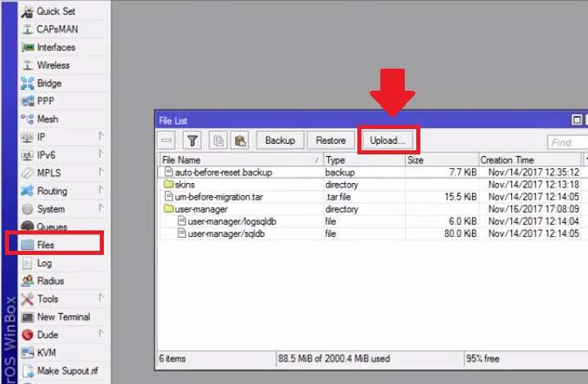The height and width of the screenshot is (384, 588).
Task: Click the remove (minus) button in File List
Action: click(x=167, y=141)
